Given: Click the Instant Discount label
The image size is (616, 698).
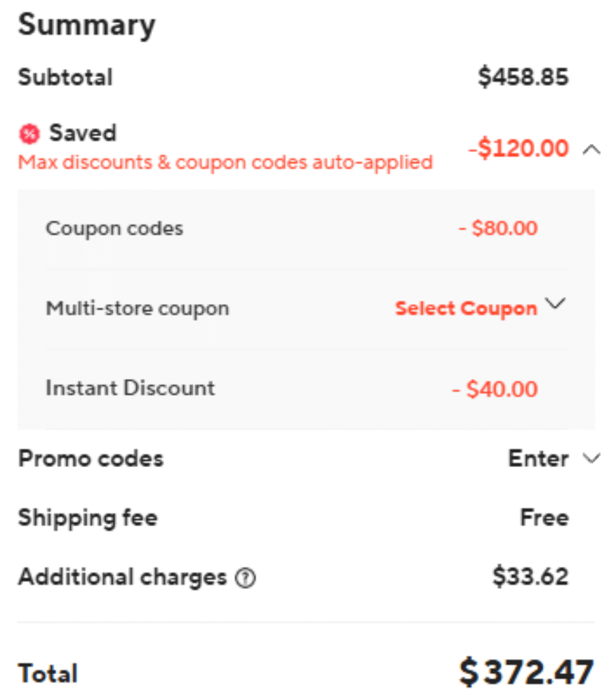Looking at the screenshot, I should [130, 388].
